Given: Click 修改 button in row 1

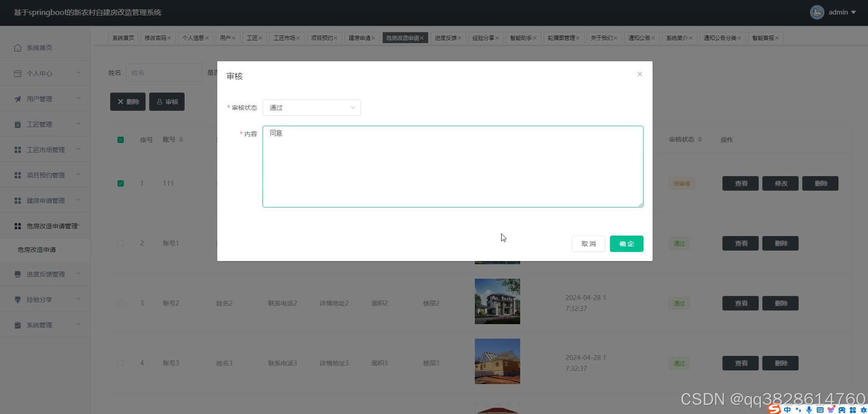Looking at the screenshot, I should (780, 183).
